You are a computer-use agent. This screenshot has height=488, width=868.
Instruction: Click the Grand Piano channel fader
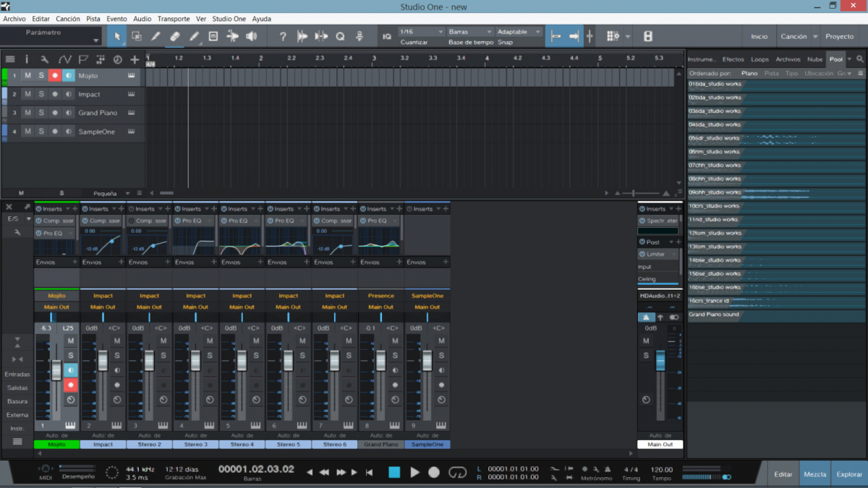[380, 361]
